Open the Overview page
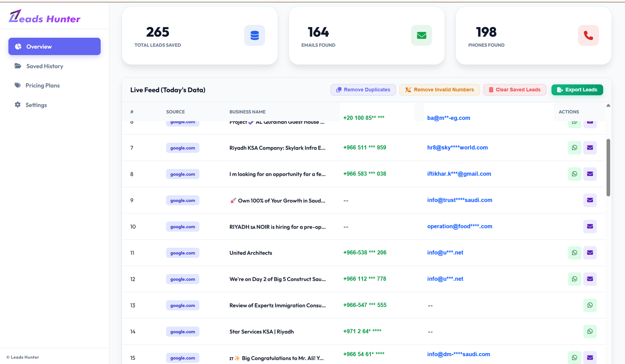The width and height of the screenshot is (625, 364). coord(54,46)
